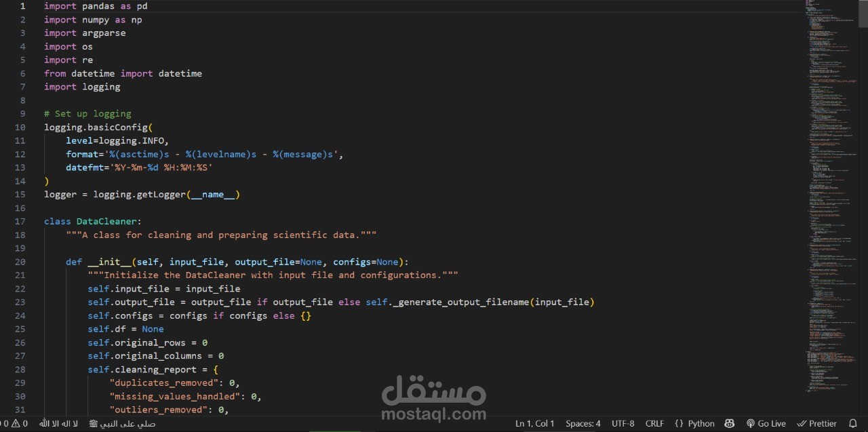Click 'self.original_rows = 0' line
868x432 pixels.
[147, 342]
